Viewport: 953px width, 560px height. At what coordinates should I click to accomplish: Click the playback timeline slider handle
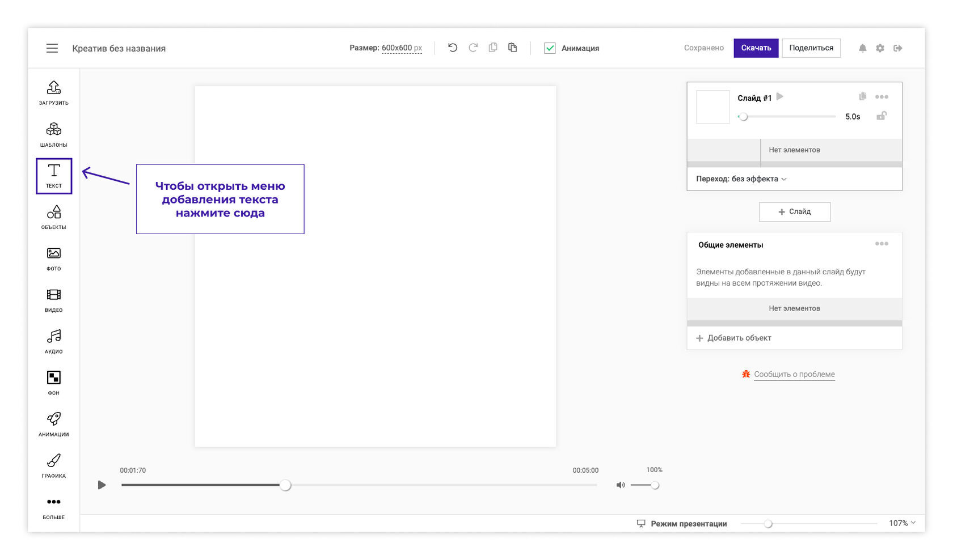pyautogui.click(x=285, y=485)
